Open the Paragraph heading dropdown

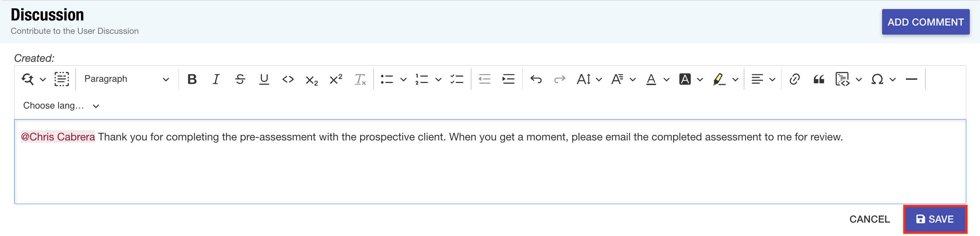point(126,79)
